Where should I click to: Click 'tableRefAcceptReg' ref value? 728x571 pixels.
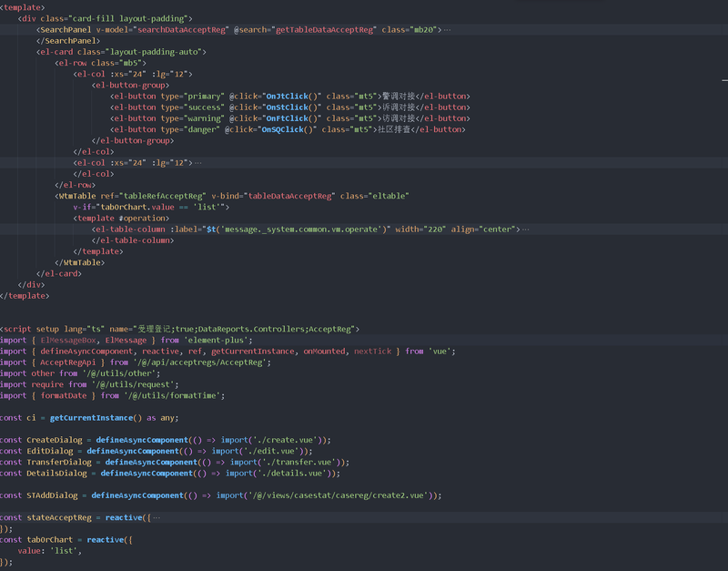pyautogui.click(x=163, y=196)
